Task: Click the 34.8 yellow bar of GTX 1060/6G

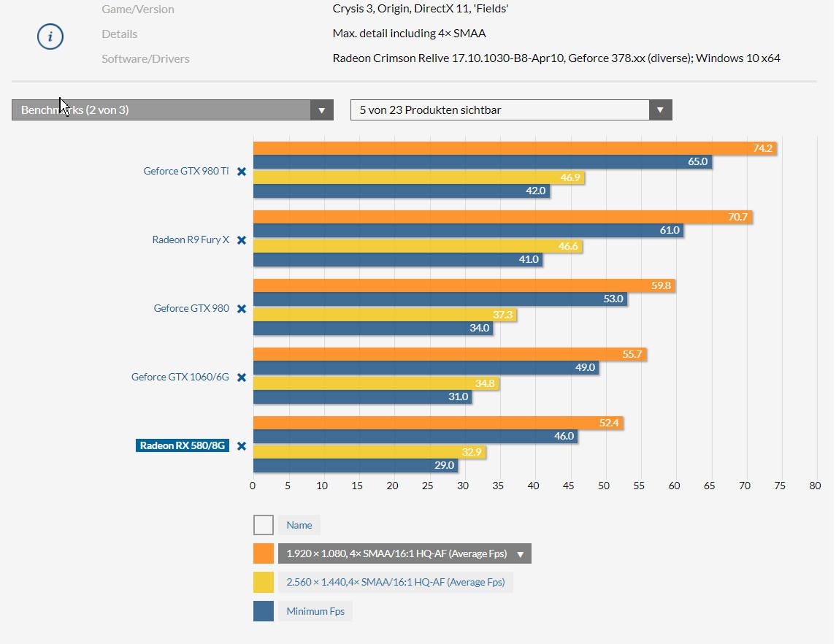Action: click(376, 383)
